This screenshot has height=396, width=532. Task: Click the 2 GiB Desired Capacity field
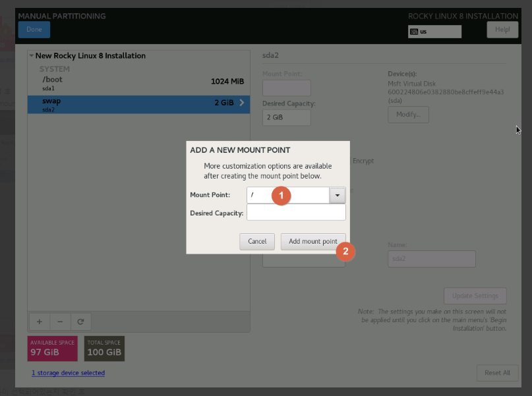click(286, 117)
